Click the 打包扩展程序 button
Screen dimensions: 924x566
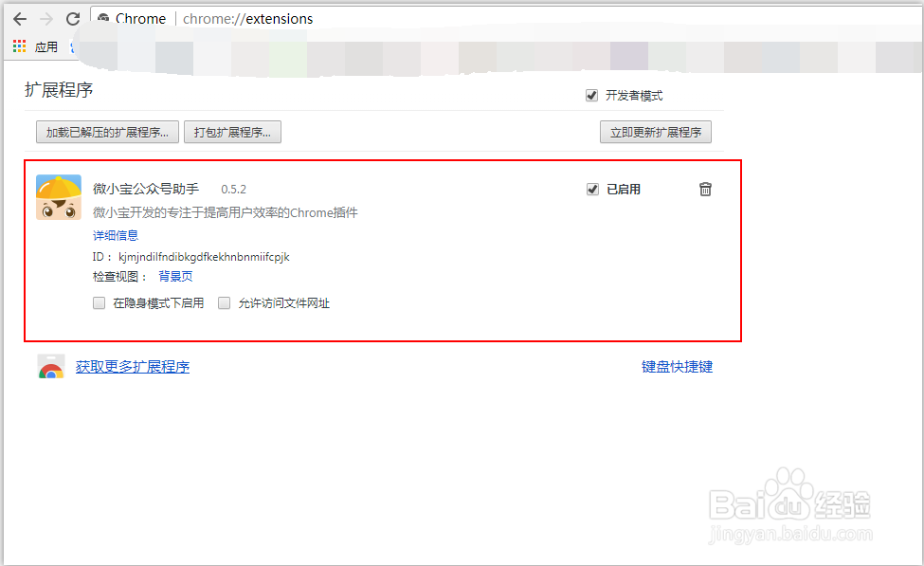[232, 132]
